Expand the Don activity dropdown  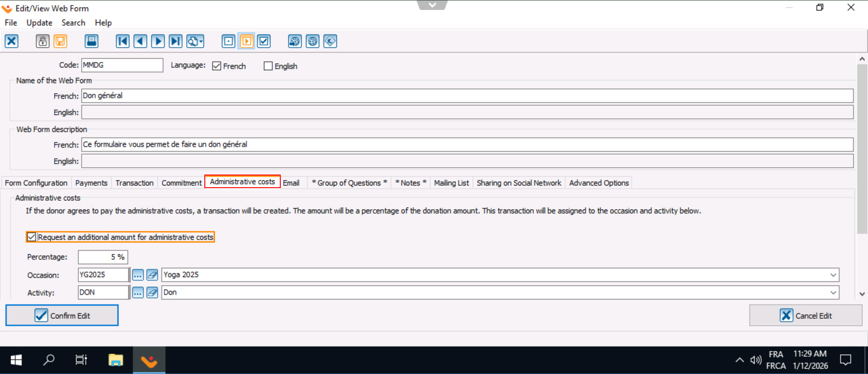pyautogui.click(x=833, y=293)
